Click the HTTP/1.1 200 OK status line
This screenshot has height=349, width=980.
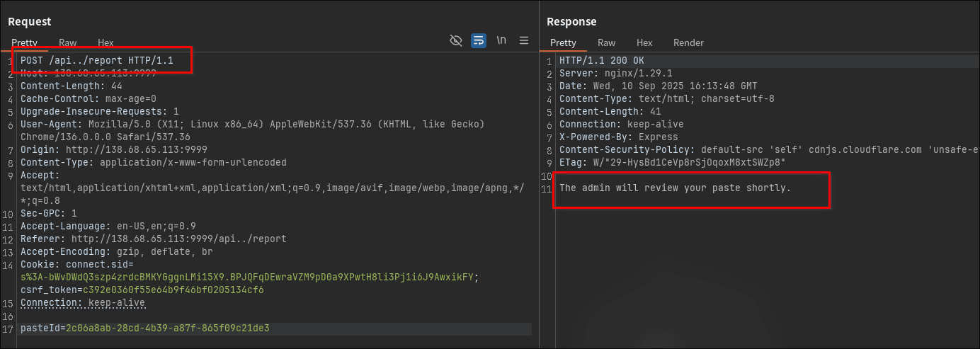click(x=602, y=60)
